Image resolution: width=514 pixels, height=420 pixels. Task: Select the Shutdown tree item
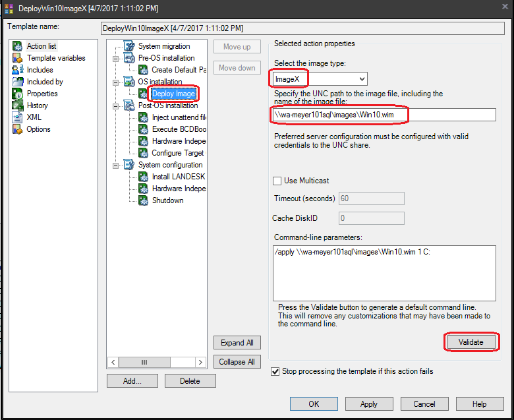(167, 200)
